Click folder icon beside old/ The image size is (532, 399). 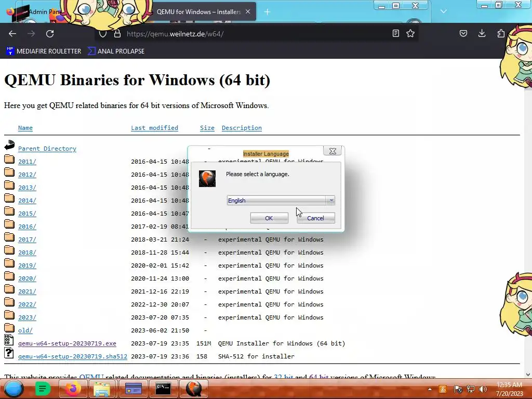pyautogui.click(x=9, y=328)
